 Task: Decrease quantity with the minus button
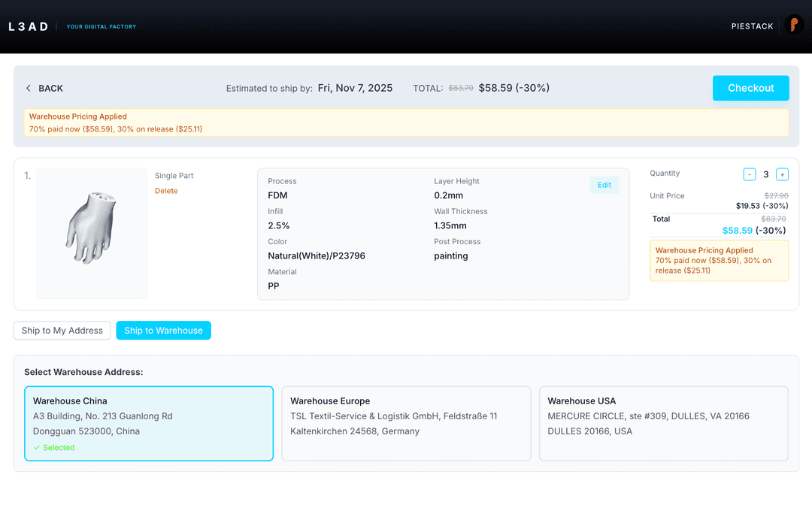[x=750, y=174]
